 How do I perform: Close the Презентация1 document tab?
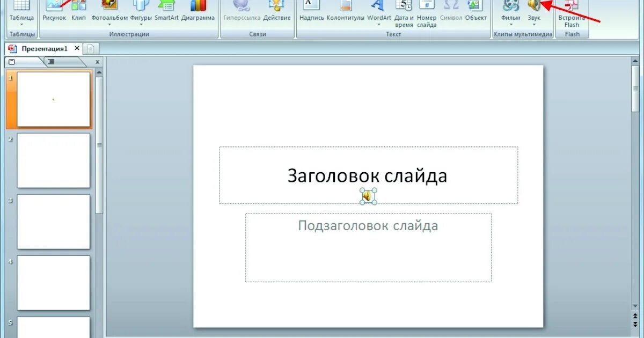pos(77,48)
